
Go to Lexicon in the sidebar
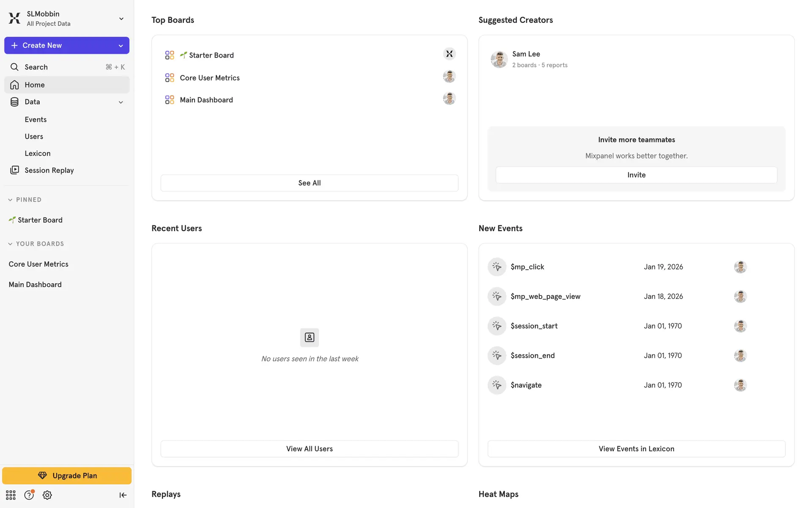click(37, 153)
